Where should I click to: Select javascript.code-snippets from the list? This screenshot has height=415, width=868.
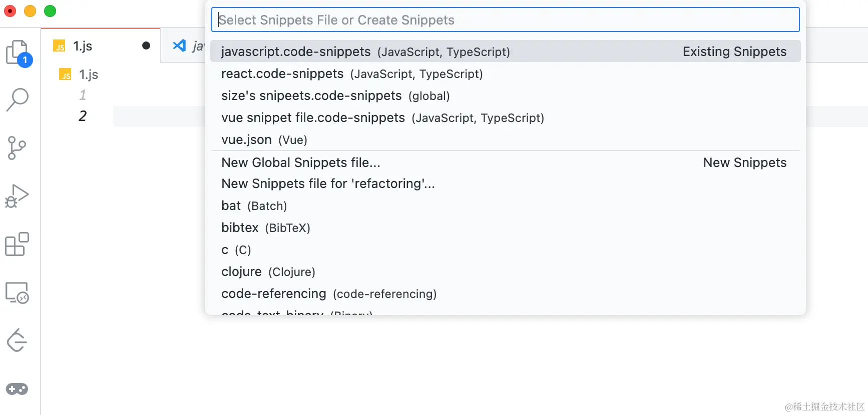(296, 51)
